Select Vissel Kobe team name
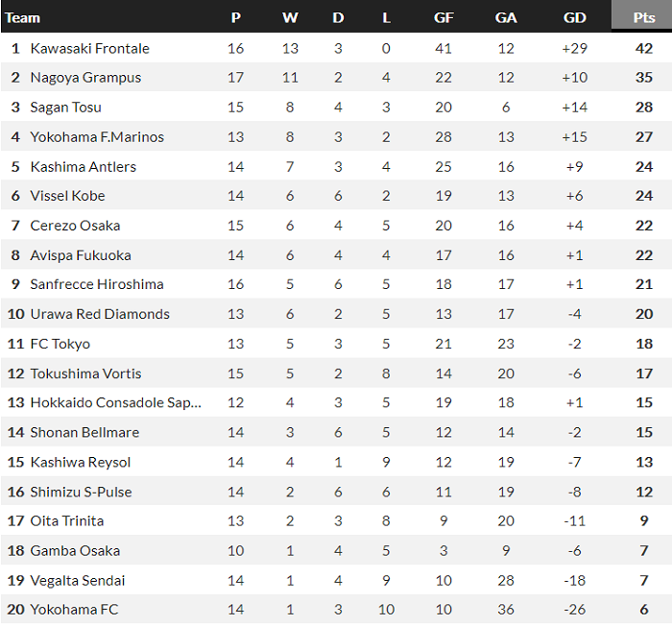This screenshot has height=626, width=672. click(68, 196)
